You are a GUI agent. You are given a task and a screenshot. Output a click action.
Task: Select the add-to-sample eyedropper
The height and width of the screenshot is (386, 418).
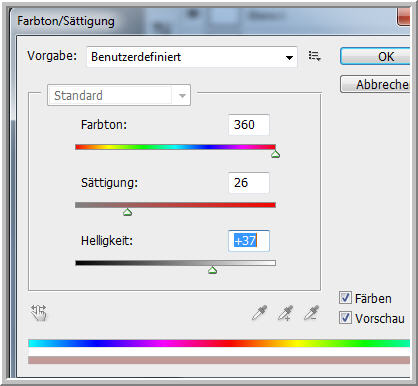pyautogui.click(x=286, y=313)
